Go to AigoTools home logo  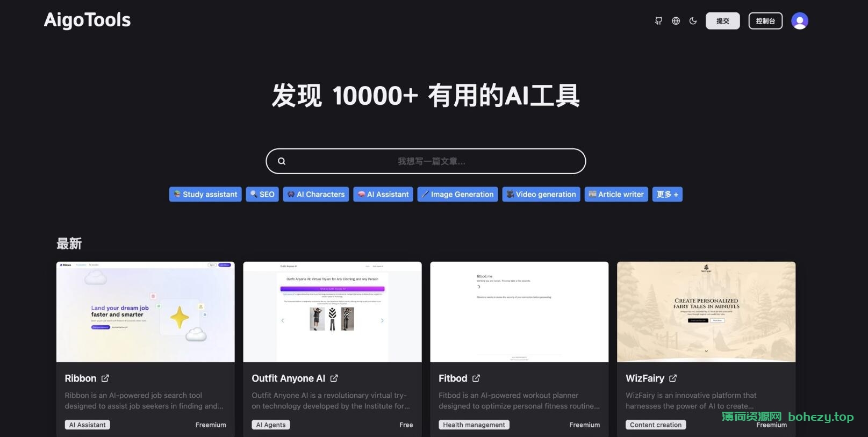pos(87,20)
